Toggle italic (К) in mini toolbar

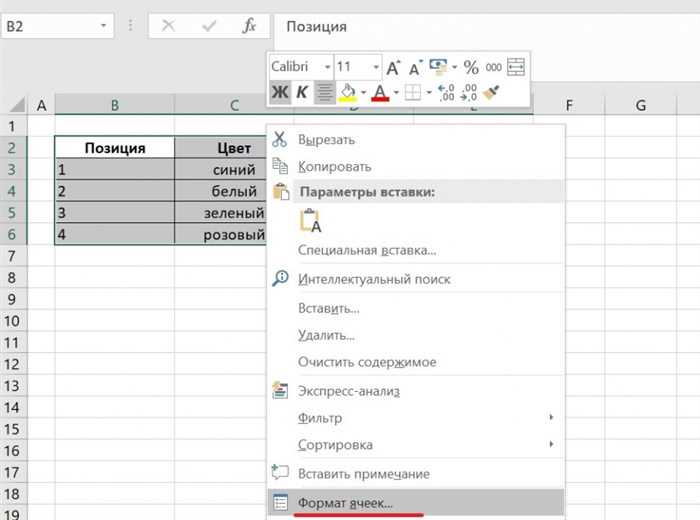coord(302,92)
